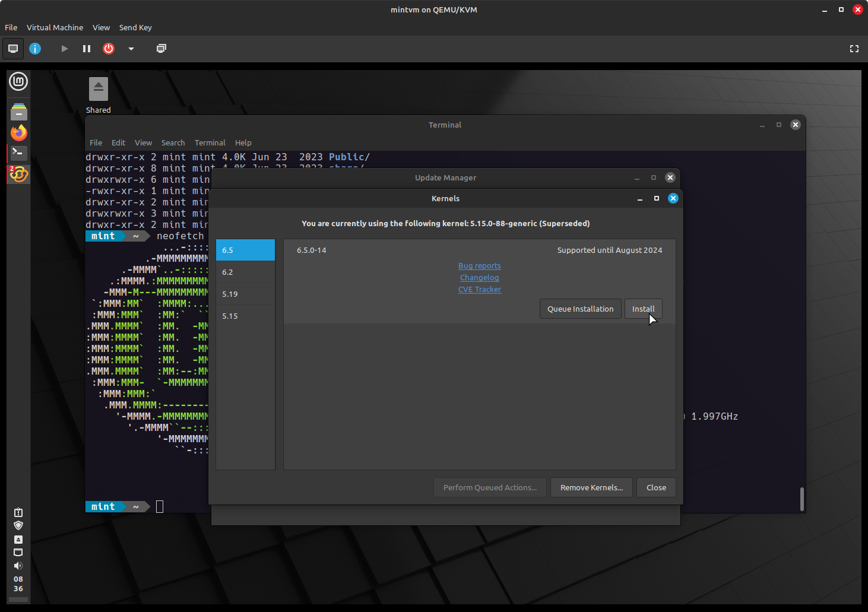Screen dimensions: 868x612
Task: Click the Supported until August 2024 text
Action: click(x=609, y=250)
